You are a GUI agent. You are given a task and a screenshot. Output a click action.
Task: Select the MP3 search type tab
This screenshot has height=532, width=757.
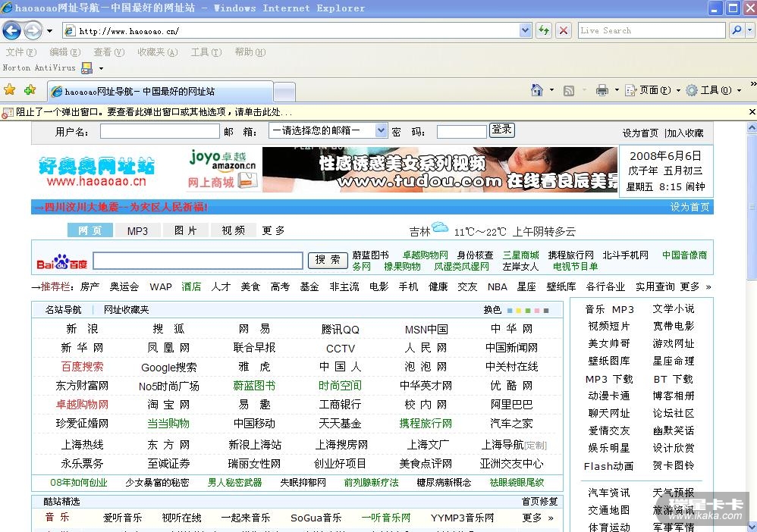pyautogui.click(x=137, y=230)
